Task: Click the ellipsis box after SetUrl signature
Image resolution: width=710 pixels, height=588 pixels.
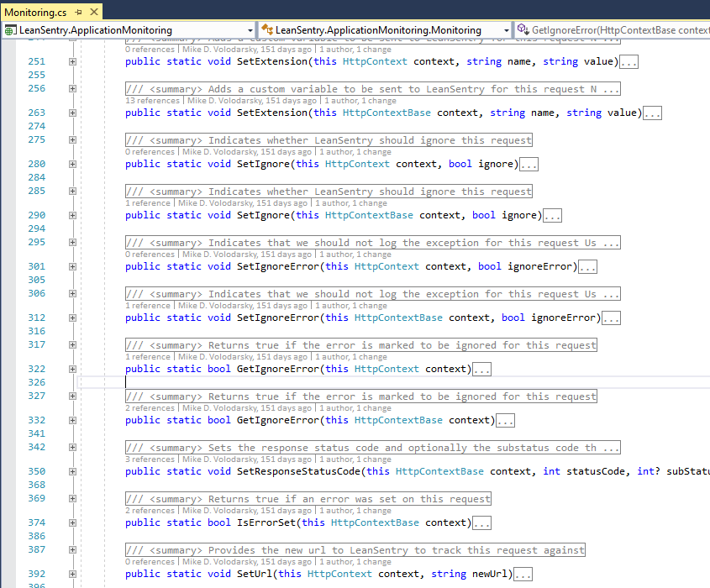Action: (x=523, y=575)
